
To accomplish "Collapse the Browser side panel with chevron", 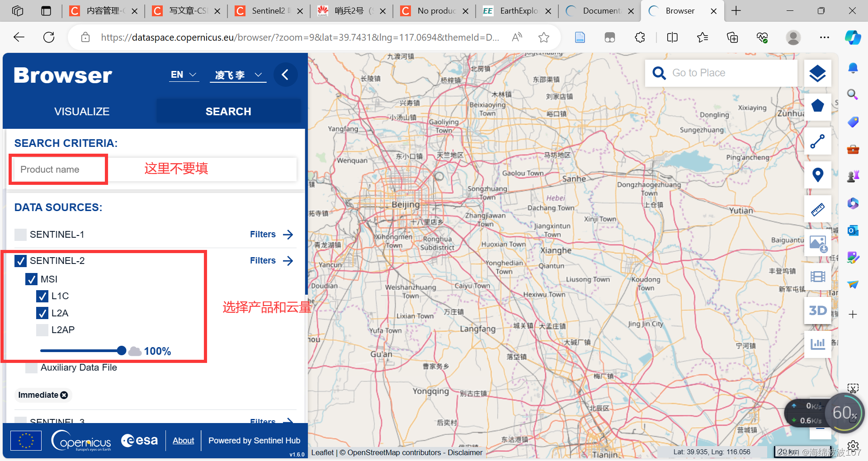I will [285, 75].
